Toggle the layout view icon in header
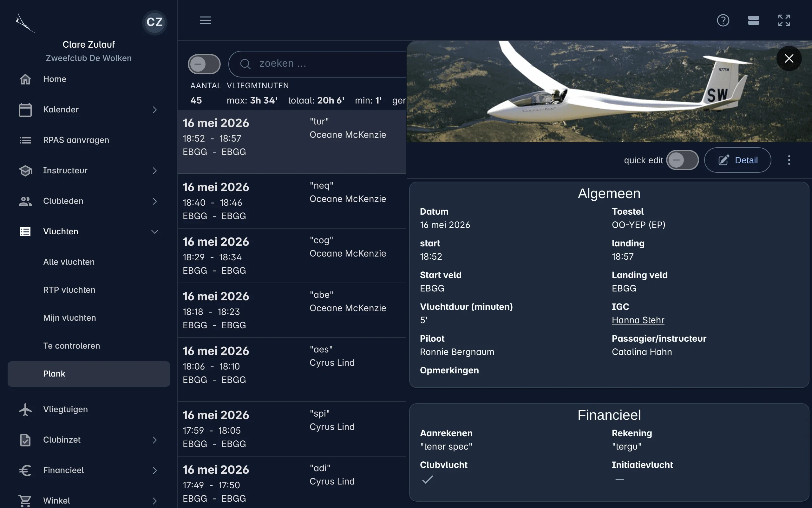This screenshot has width=812, height=508. 753,20
